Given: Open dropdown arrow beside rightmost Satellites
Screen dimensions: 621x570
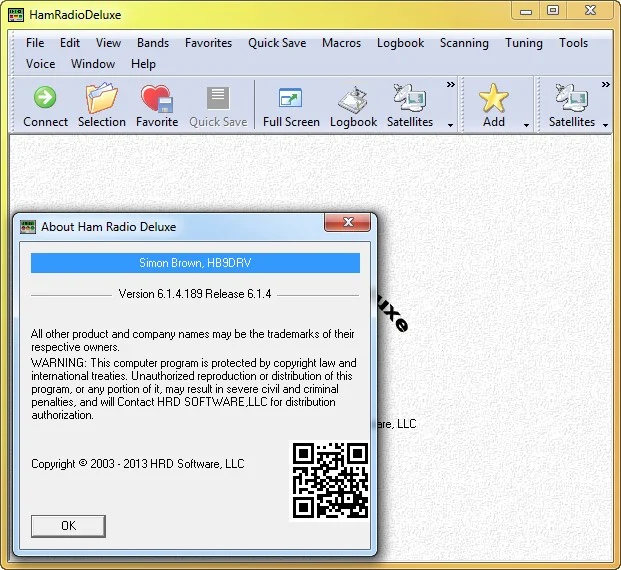Looking at the screenshot, I should [x=606, y=125].
